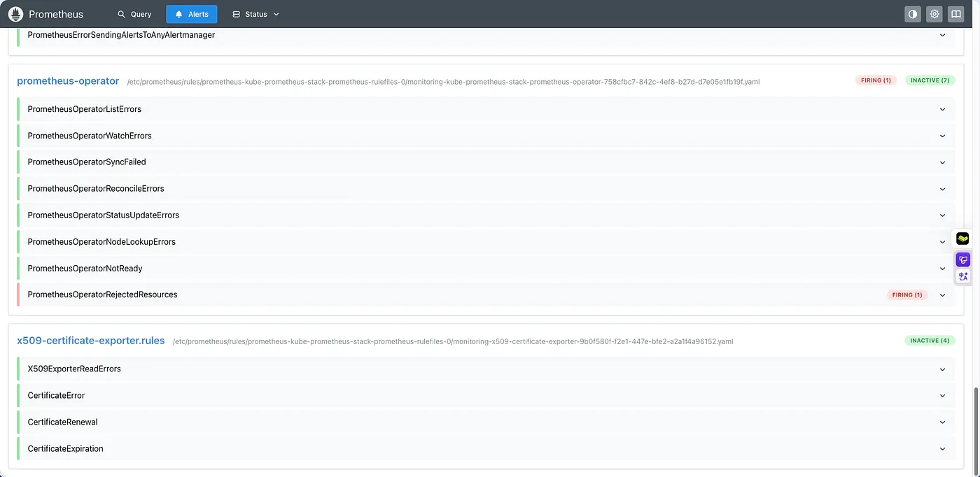
Task: Click the Prometheus title text
Action: coord(56,14)
